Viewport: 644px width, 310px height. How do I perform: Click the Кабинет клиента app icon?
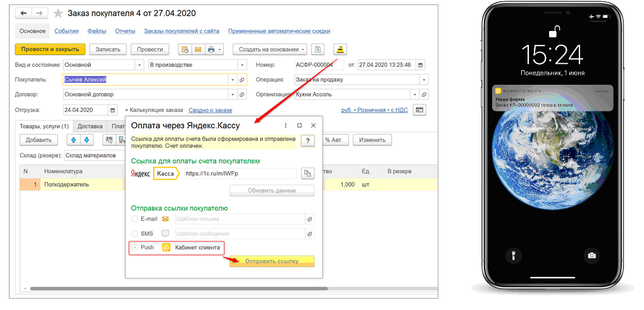(166, 247)
